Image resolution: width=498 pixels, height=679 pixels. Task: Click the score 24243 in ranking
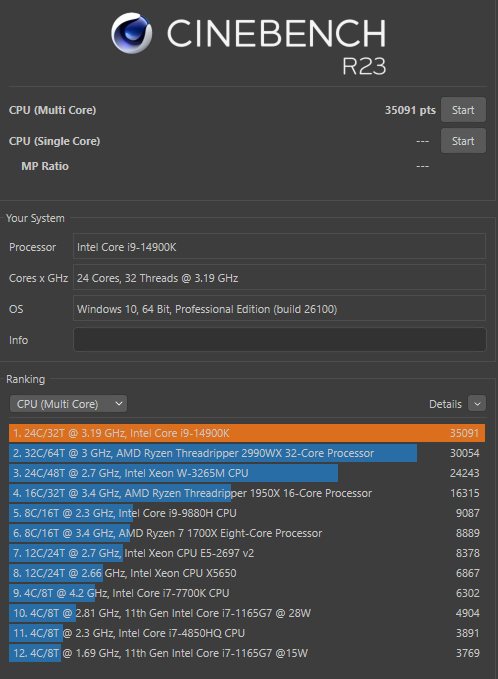[464, 473]
